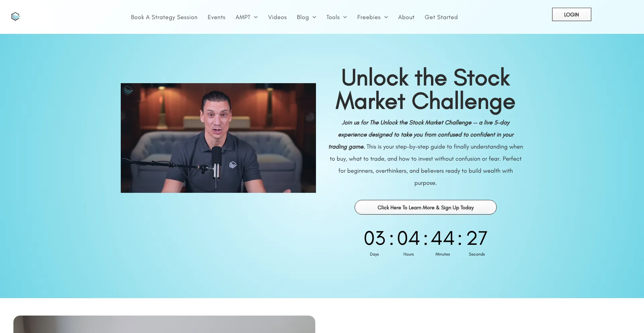Click the Unlock the Stock Market Challenge heading
This screenshot has height=333, width=644.
click(x=425, y=89)
